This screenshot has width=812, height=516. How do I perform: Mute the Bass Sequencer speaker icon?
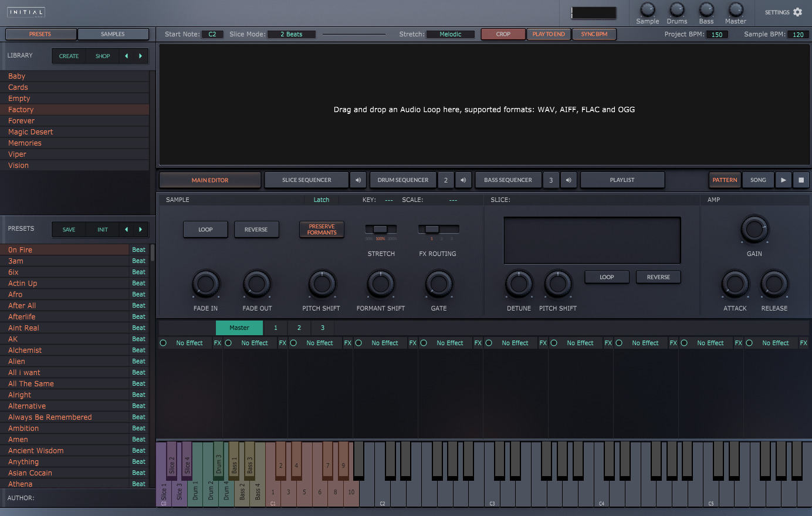click(x=568, y=180)
